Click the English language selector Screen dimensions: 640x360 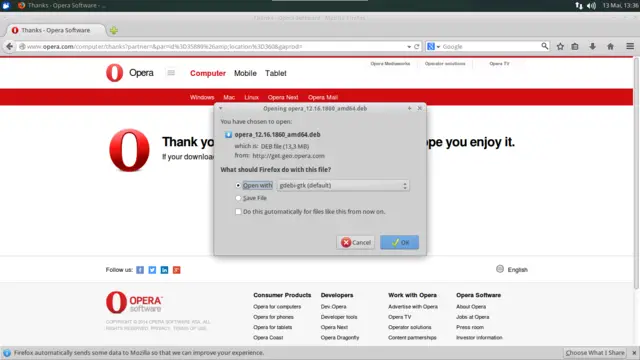518,270
